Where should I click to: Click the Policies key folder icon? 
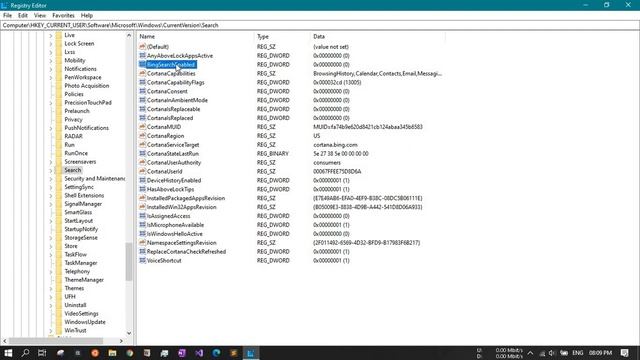[x=59, y=94]
